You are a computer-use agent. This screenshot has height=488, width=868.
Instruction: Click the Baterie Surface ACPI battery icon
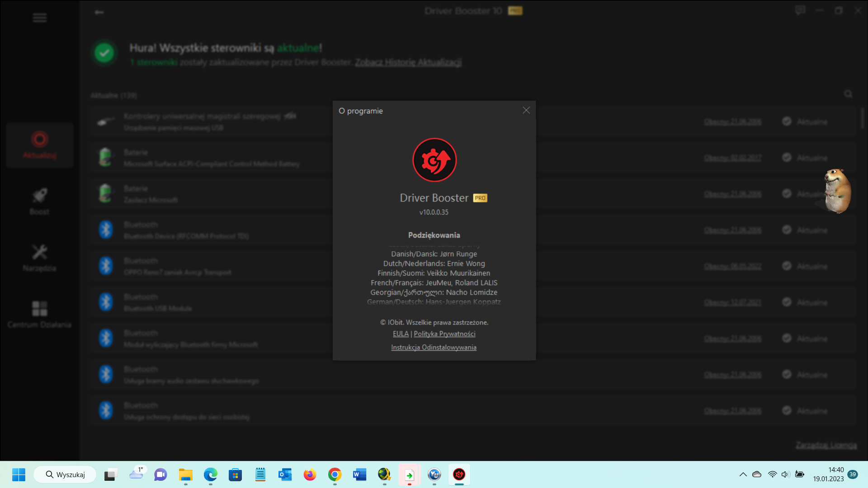click(x=106, y=157)
